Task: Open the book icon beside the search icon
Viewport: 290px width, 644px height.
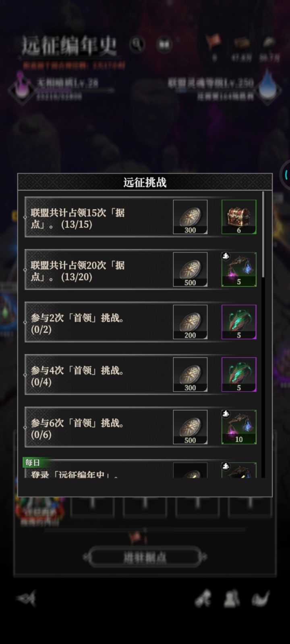Action: coord(164,44)
